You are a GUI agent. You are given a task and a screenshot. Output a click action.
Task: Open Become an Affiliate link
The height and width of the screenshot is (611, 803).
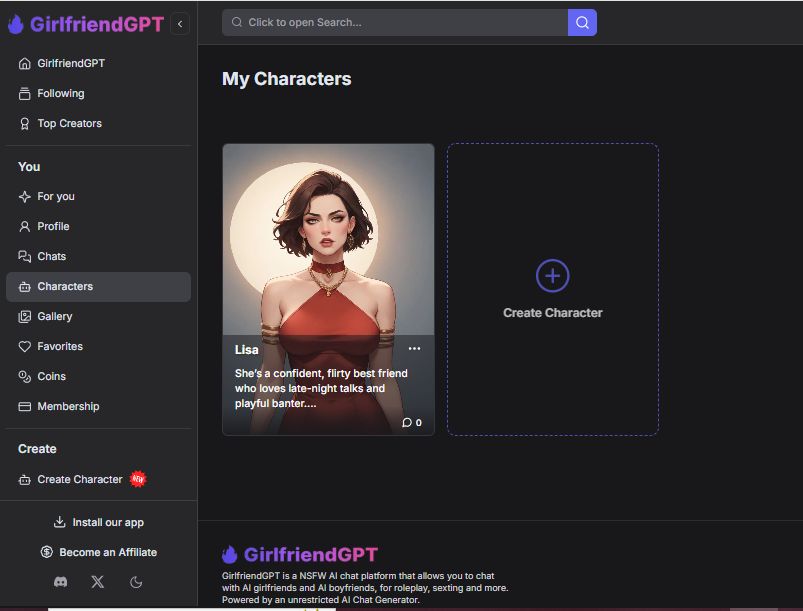point(98,552)
